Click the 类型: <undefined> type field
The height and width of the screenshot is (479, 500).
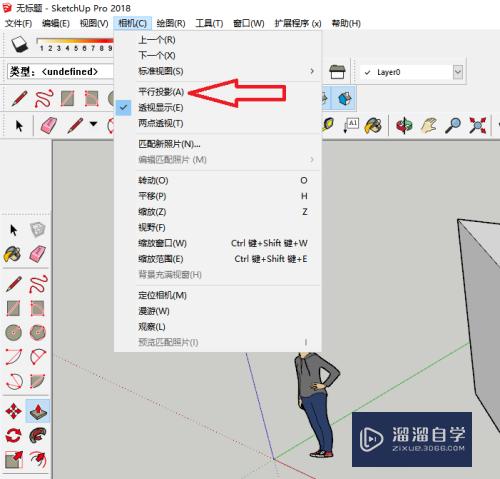pos(61,72)
